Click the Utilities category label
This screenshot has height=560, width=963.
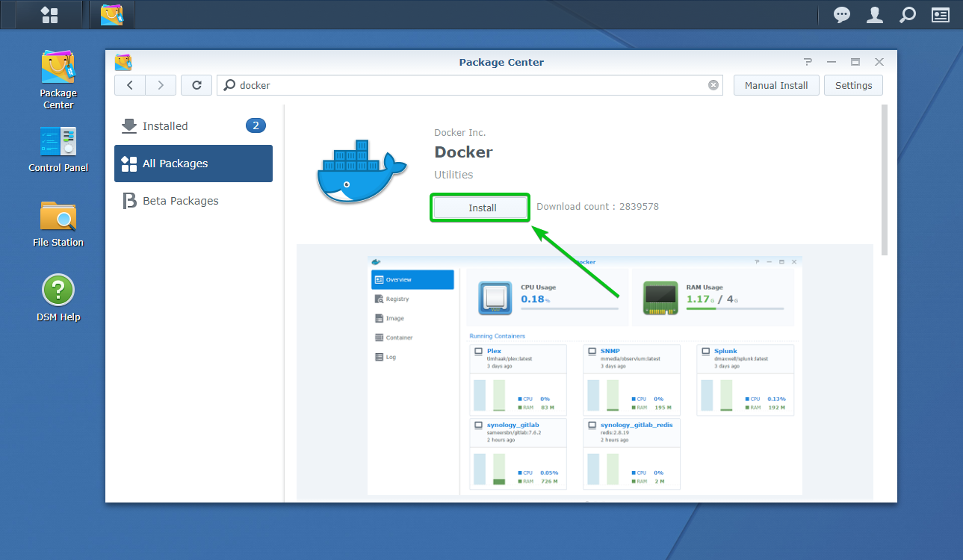coord(453,175)
